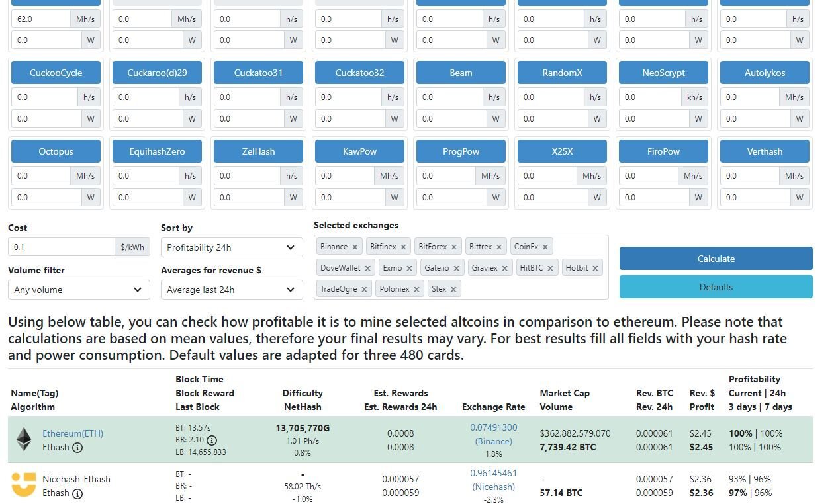Click Ethereum market cap $362,882,579,070
This screenshot has width=838, height=504.
[x=575, y=434]
